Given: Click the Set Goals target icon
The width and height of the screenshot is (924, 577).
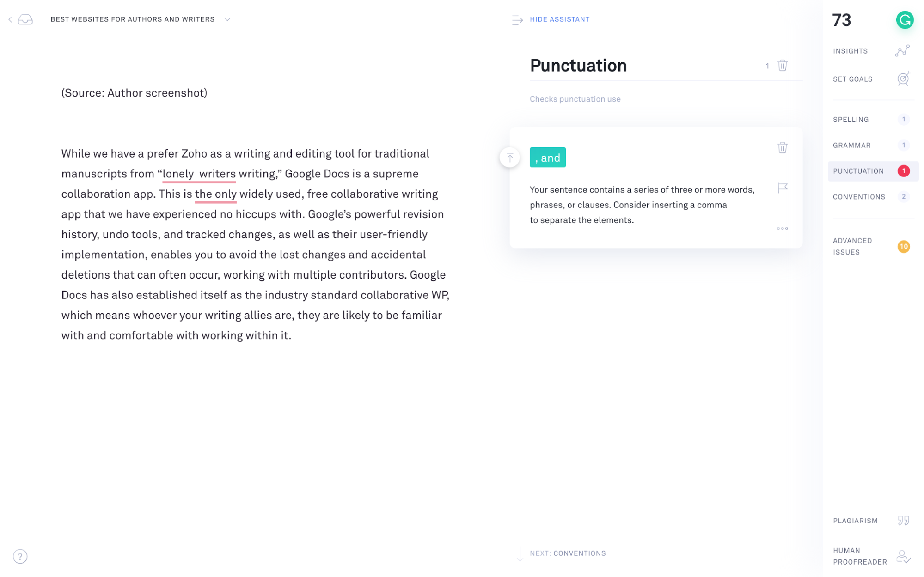Looking at the screenshot, I should [x=903, y=79].
